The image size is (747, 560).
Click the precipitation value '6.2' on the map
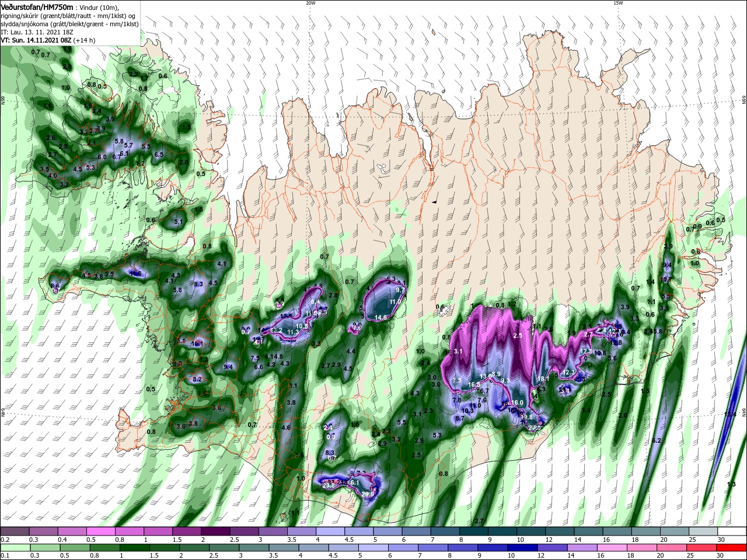(657, 440)
